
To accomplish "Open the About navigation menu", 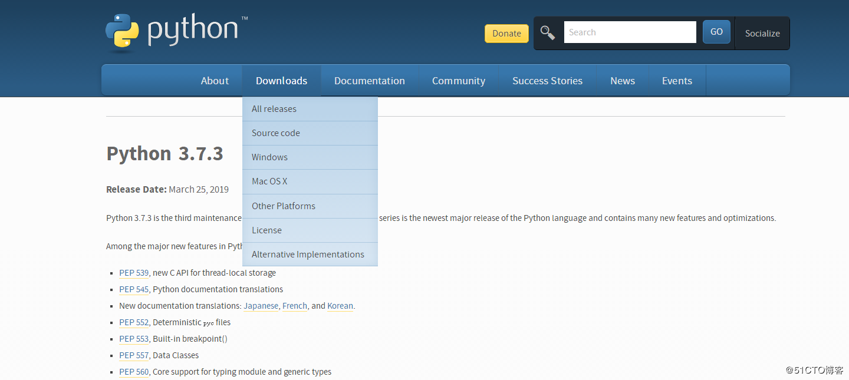I will coord(214,81).
